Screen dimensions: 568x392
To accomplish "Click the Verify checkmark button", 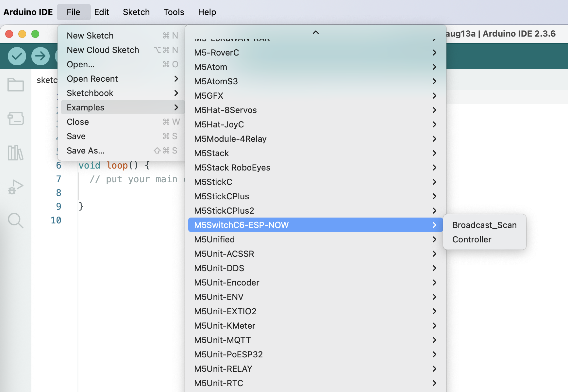I will tap(17, 56).
